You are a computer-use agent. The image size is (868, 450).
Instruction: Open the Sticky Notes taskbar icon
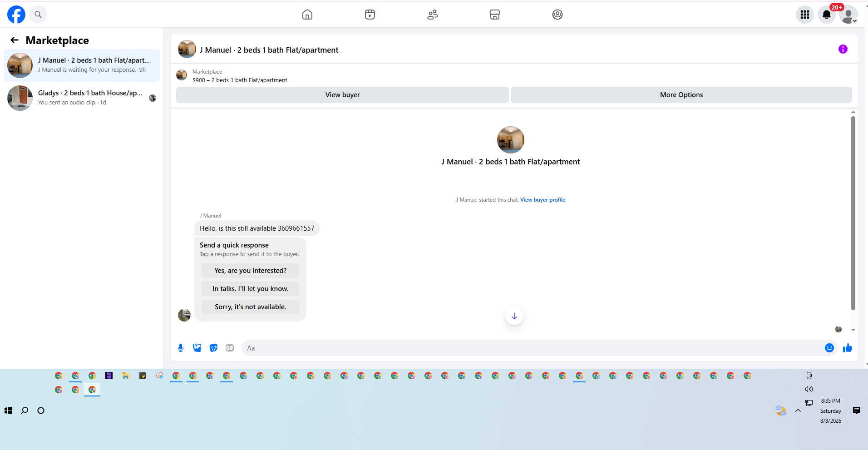pos(143,376)
